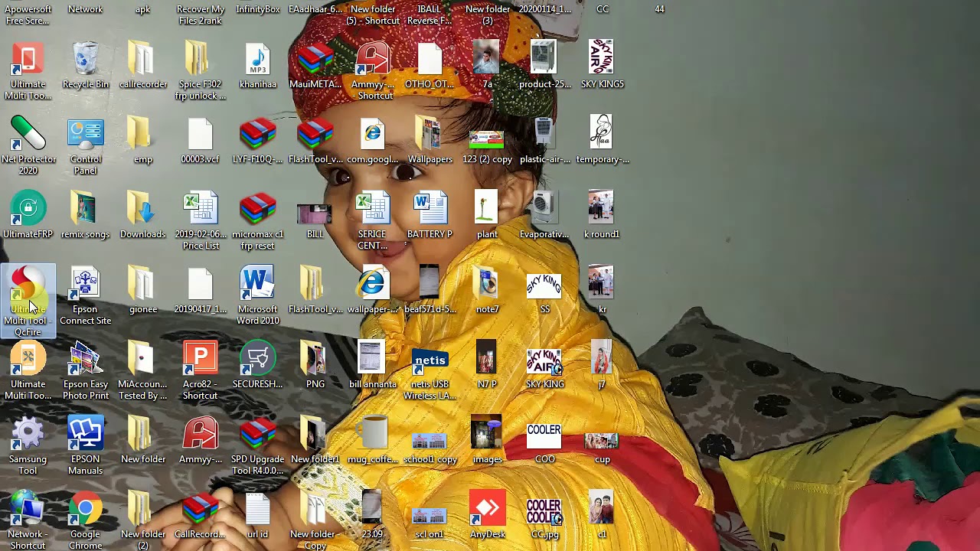Select the Spice F302 frp unlock folder
The image size is (980, 551).
tap(201, 60)
